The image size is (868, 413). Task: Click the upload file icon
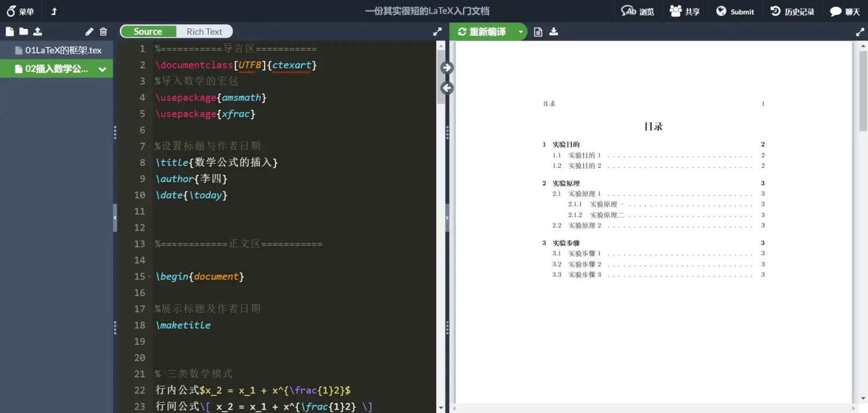coord(38,31)
